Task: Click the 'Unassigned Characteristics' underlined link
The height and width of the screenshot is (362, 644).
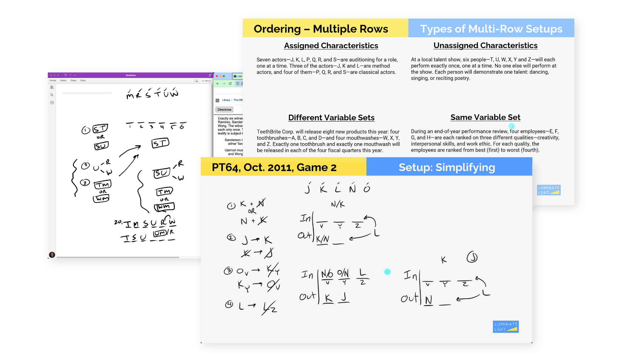Action: [x=485, y=45]
